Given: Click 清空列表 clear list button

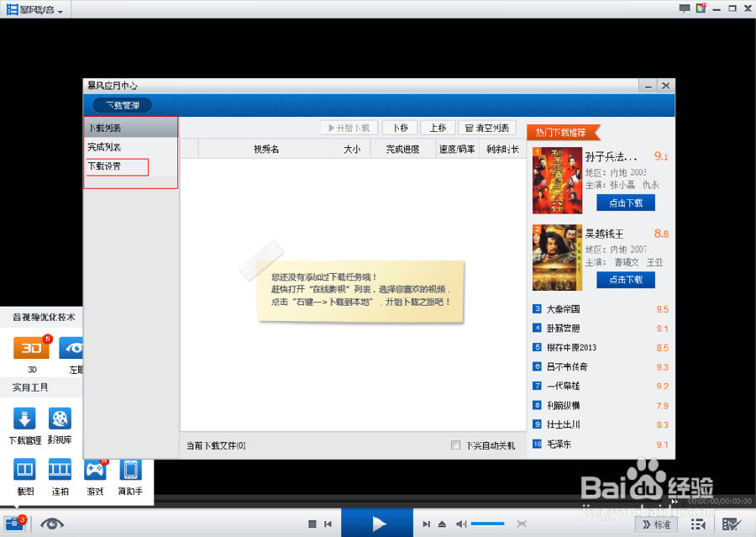Looking at the screenshot, I should [486, 128].
